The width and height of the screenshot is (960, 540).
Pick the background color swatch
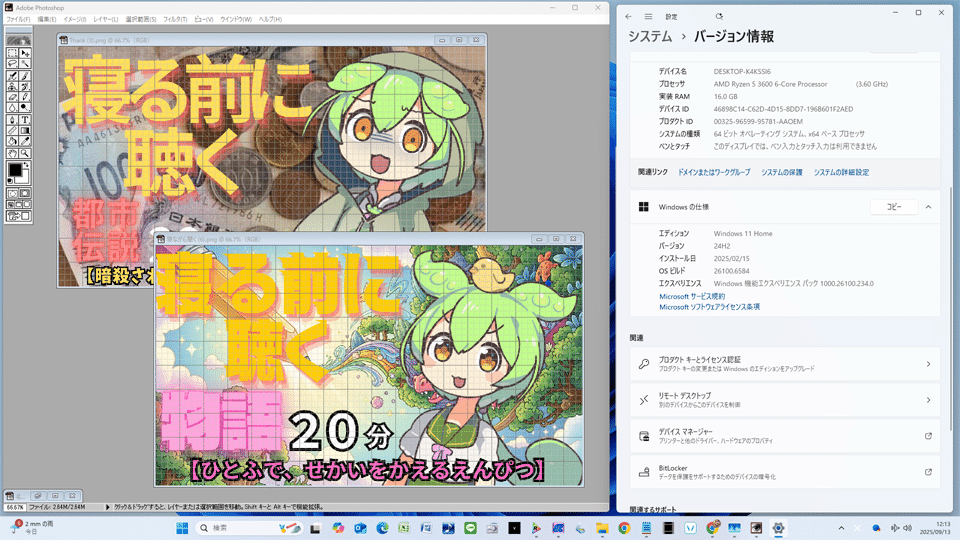pyautogui.click(x=26, y=177)
